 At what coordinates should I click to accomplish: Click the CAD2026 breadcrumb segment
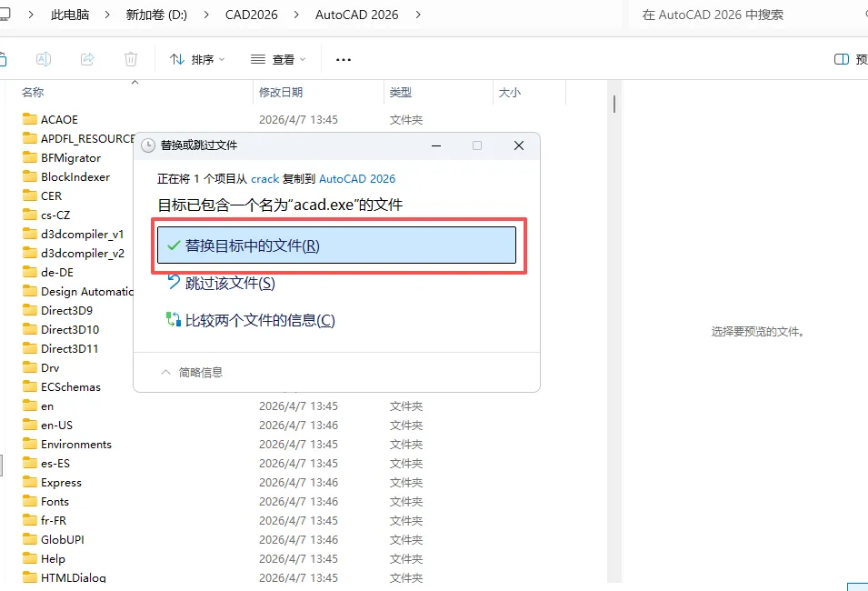tap(252, 15)
